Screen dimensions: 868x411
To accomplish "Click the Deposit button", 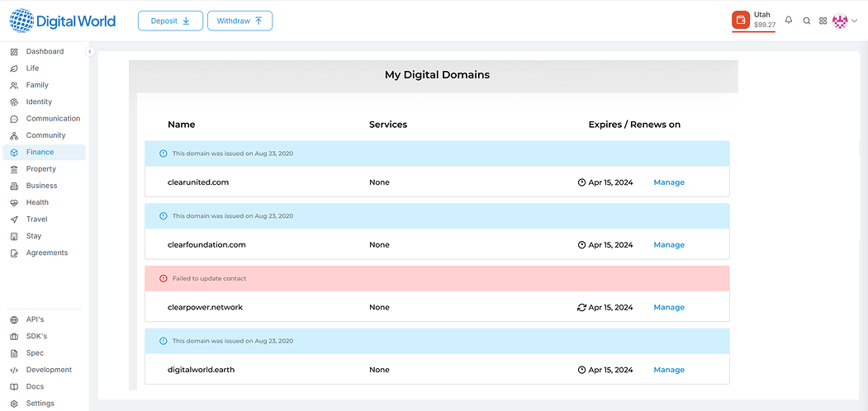I will [x=170, y=21].
